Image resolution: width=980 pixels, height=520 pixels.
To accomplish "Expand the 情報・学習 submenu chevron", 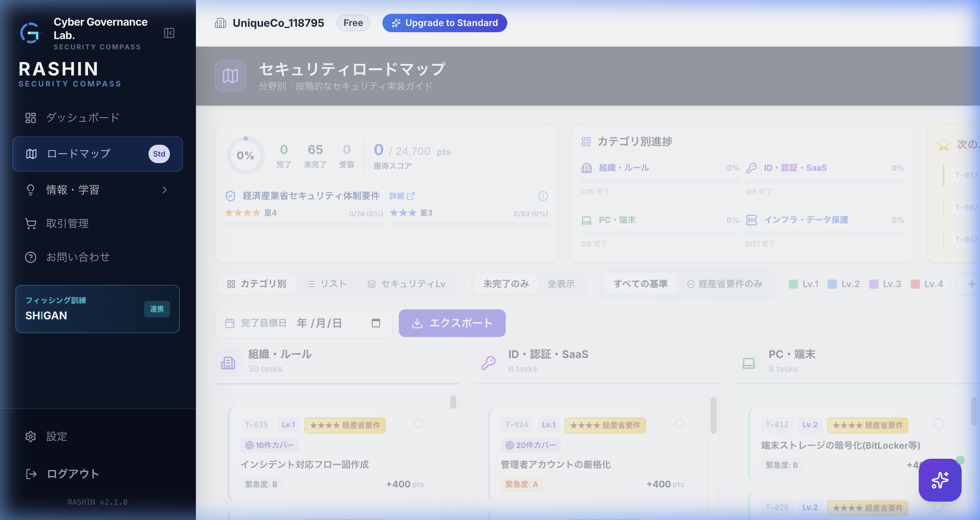I will tap(165, 190).
